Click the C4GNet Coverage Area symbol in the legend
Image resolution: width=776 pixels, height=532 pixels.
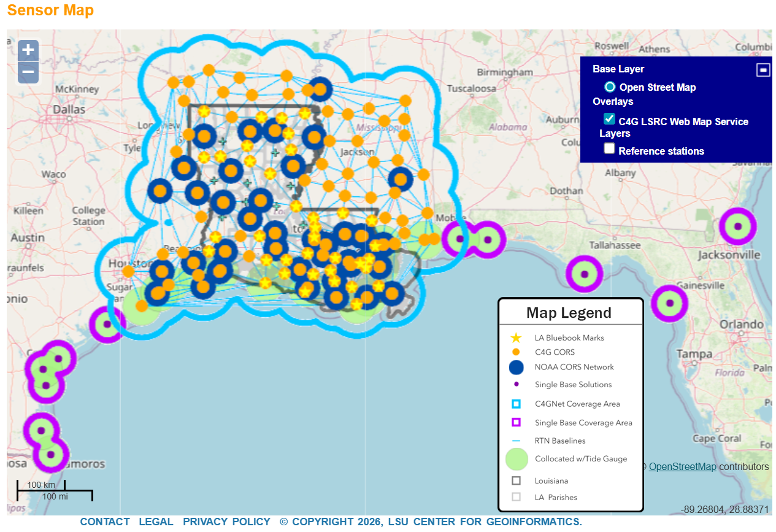pyautogui.click(x=517, y=404)
